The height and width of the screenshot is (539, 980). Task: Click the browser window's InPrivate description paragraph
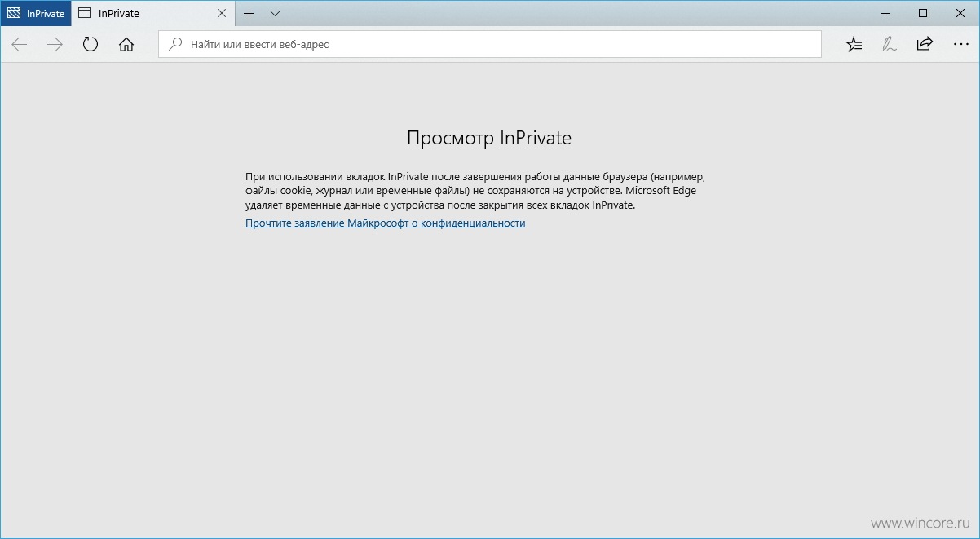pos(475,191)
